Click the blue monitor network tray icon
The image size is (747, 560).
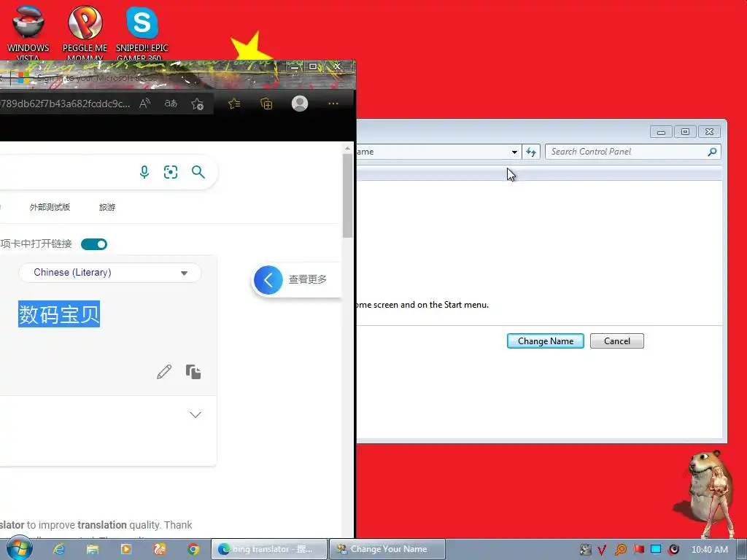(x=656, y=549)
